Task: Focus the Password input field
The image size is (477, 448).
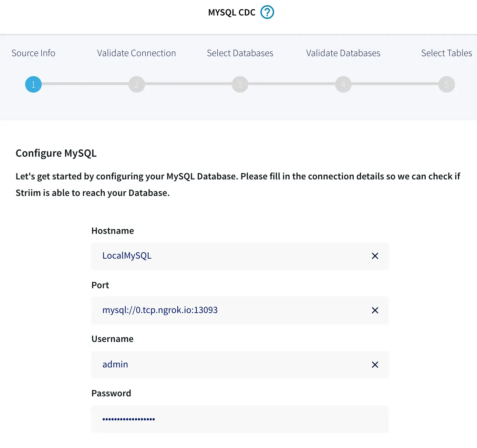Action: [240, 419]
